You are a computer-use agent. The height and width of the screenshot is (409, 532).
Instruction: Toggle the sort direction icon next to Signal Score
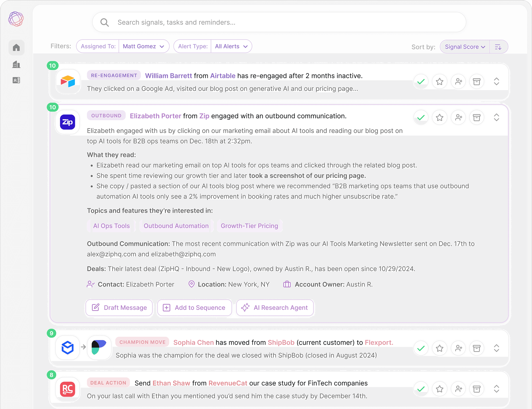[499, 47]
